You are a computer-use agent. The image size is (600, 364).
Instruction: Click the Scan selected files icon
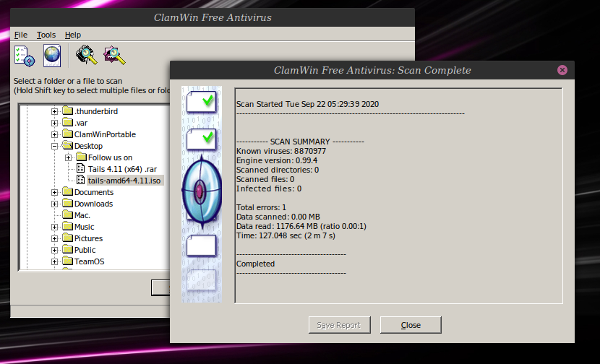click(114, 56)
